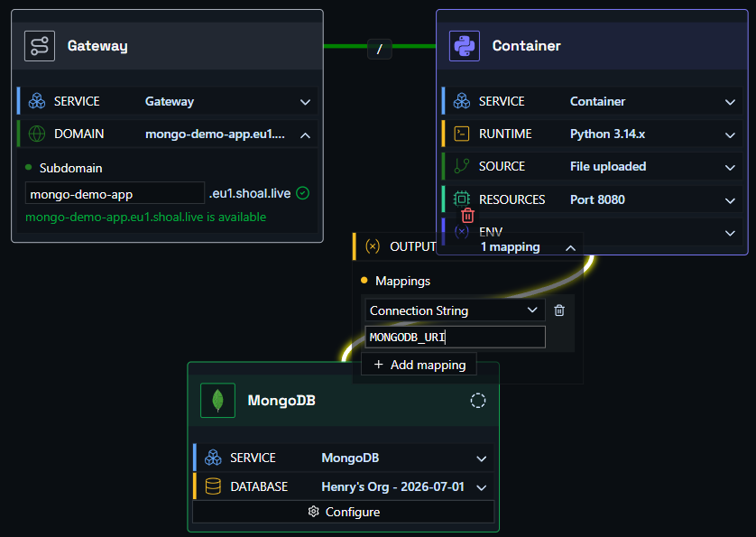Viewport: 756px width, 537px height.
Task: Expand the ENV row chevron
Action: pos(731,233)
